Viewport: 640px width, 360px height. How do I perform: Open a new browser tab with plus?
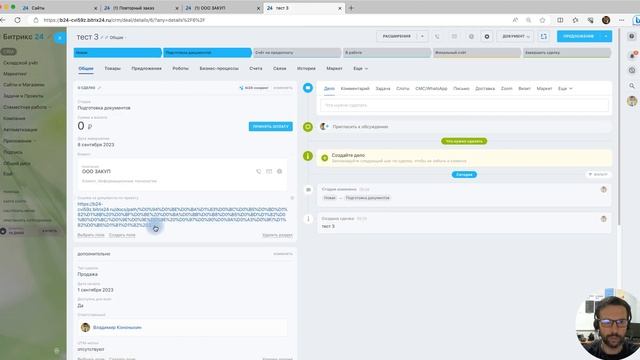[351, 8]
